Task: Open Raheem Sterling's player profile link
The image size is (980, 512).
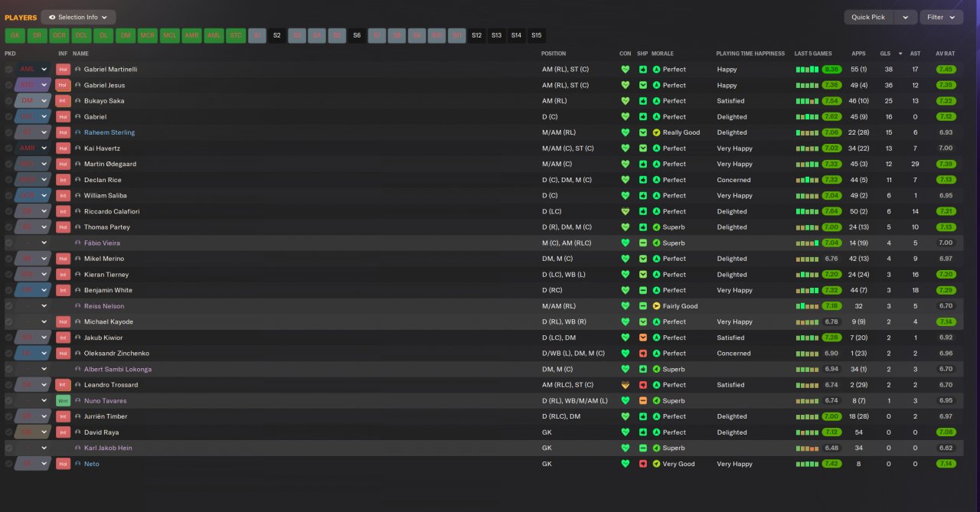Action: [109, 132]
